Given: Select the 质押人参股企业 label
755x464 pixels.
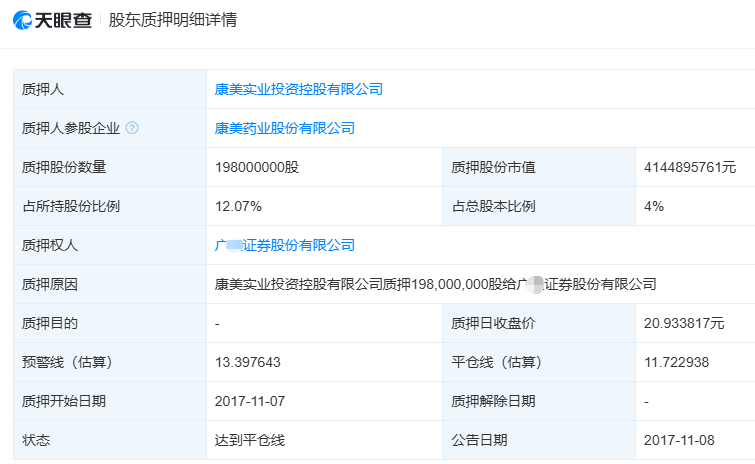Looking at the screenshot, I should tap(71, 128).
